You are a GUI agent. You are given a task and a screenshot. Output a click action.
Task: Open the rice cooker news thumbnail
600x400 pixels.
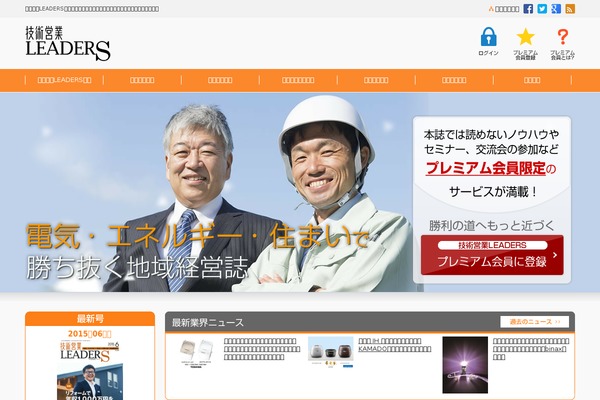click(x=331, y=352)
